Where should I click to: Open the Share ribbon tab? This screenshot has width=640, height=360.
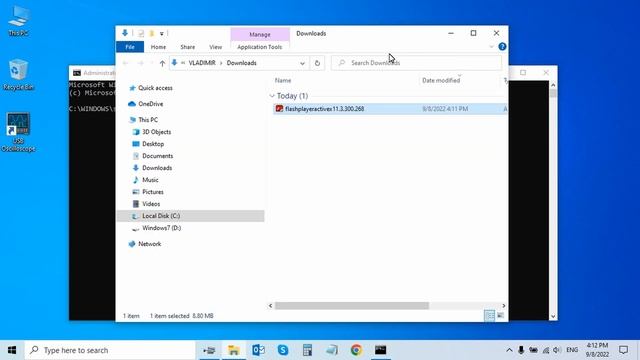click(x=188, y=47)
